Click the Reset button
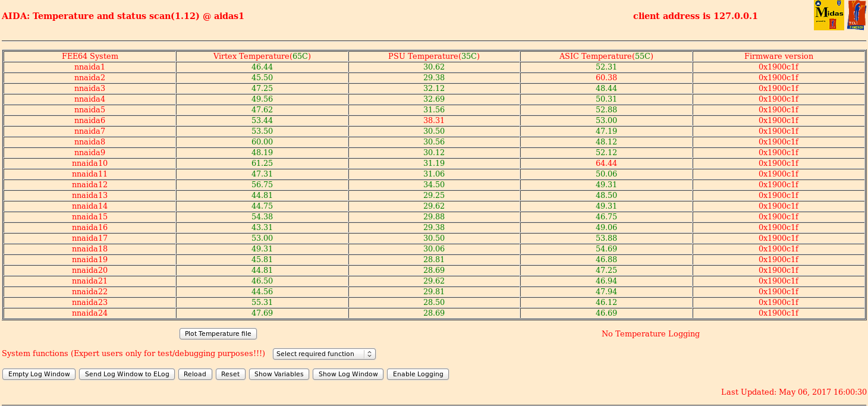Viewport: 868px width, 406px height. click(230, 374)
